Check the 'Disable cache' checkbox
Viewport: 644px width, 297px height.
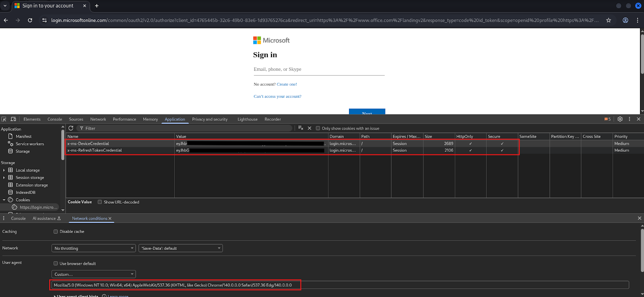[56, 231]
